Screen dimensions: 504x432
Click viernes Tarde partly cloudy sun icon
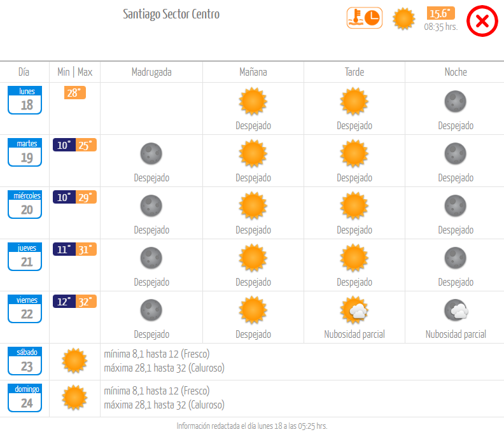pos(354,310)
